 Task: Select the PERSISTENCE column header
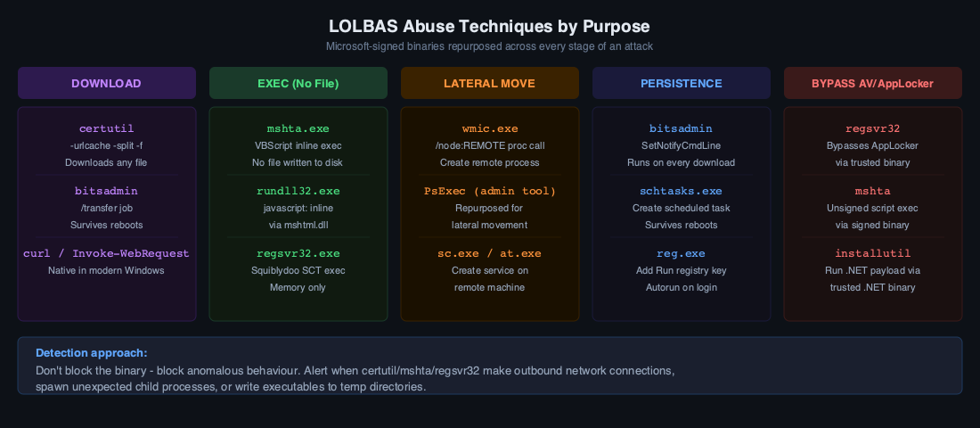(682, 83)
